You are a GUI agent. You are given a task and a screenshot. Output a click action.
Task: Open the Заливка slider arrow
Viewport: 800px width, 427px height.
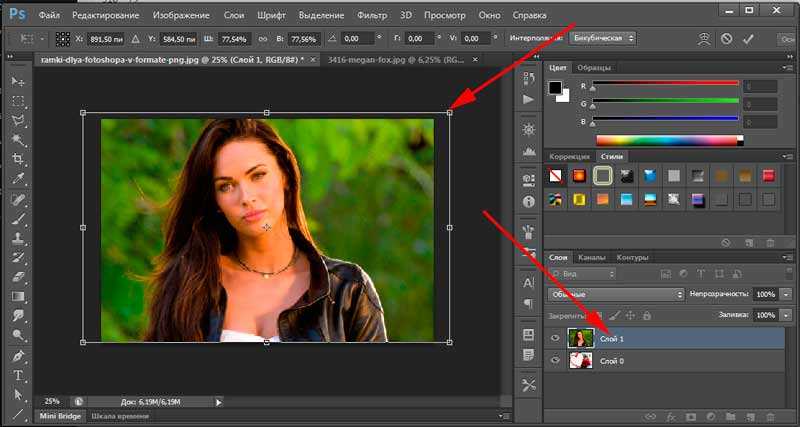coord(785,315)
